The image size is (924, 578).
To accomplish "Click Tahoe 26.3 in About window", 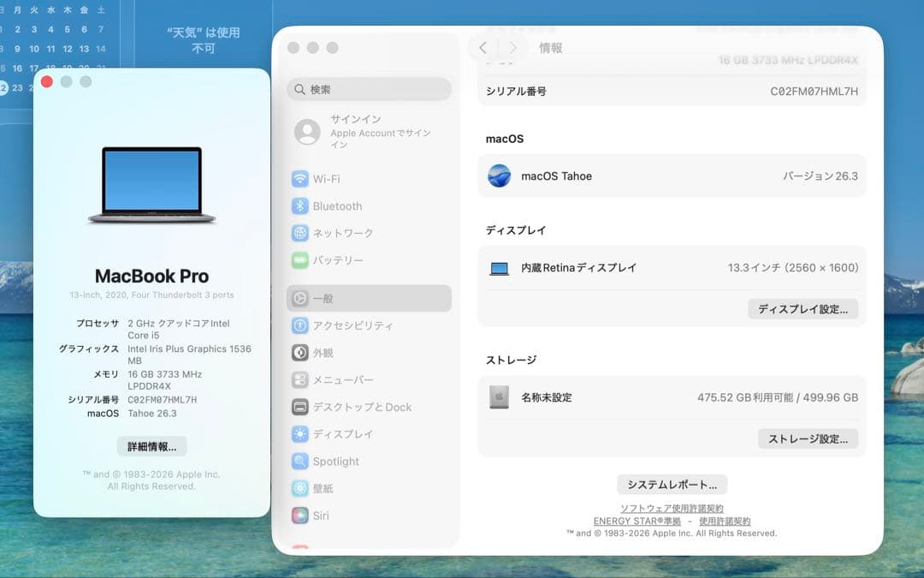I will pyautogui.click(x=152, y=414).
